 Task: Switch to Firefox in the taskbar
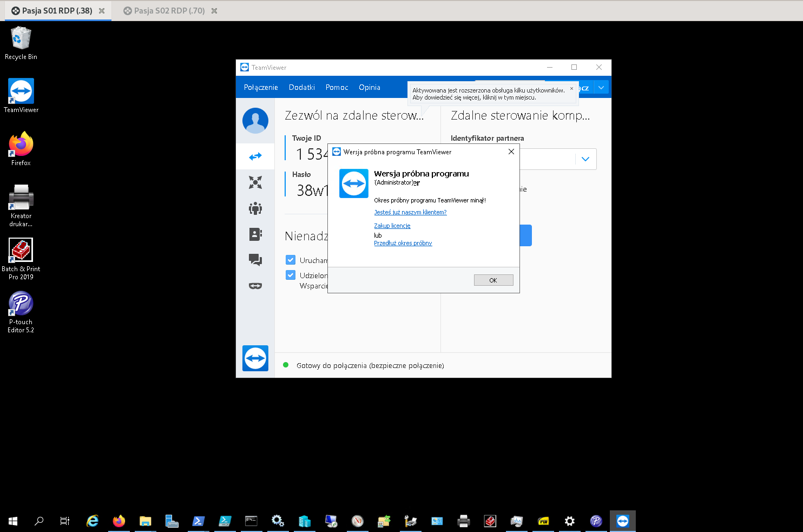click(119, 521)
